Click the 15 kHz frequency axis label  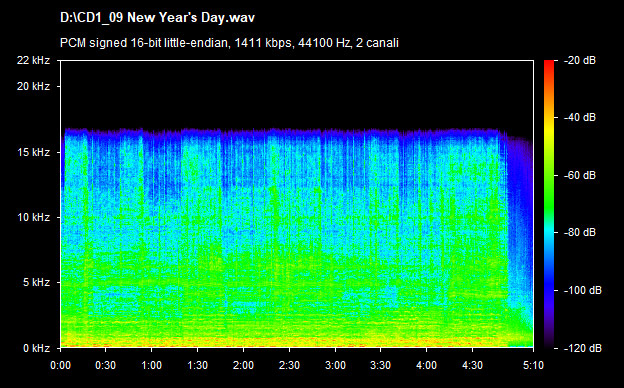[x=33, y=152]
